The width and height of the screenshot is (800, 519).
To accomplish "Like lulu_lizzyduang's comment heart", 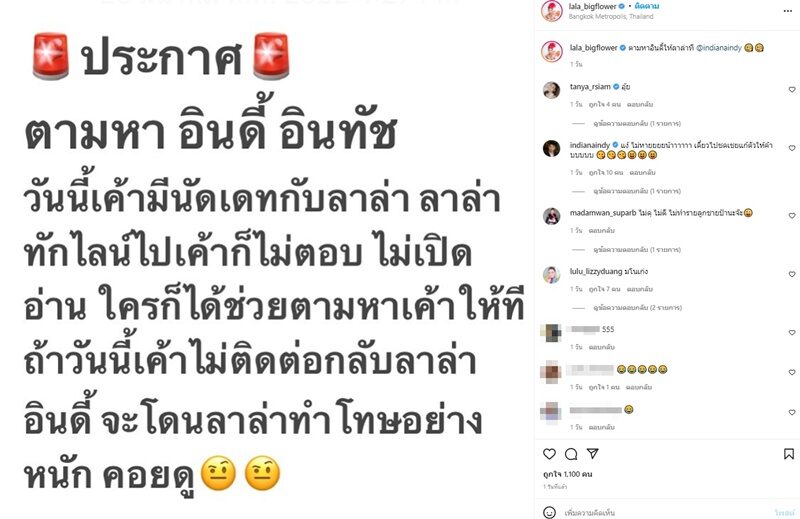I will pos(792,274).
